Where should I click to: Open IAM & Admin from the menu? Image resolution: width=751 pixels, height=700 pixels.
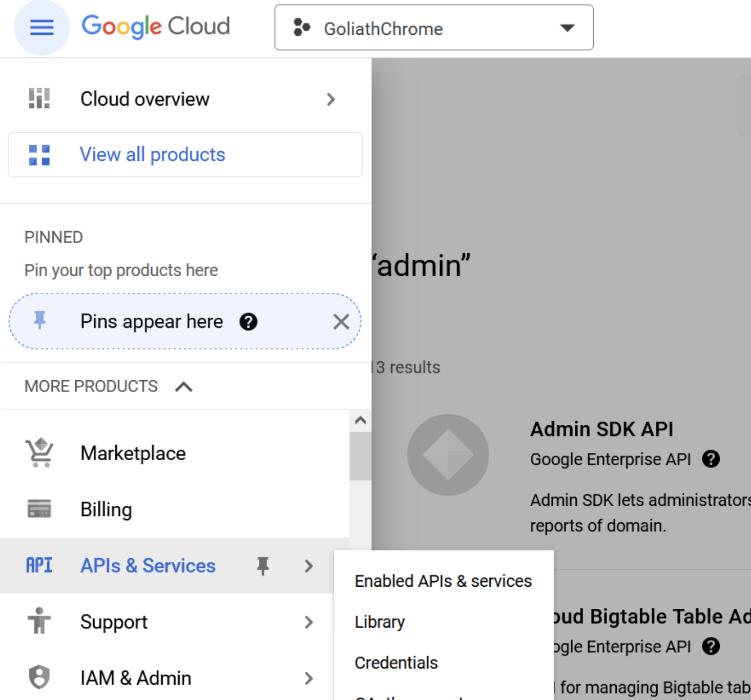167,677
